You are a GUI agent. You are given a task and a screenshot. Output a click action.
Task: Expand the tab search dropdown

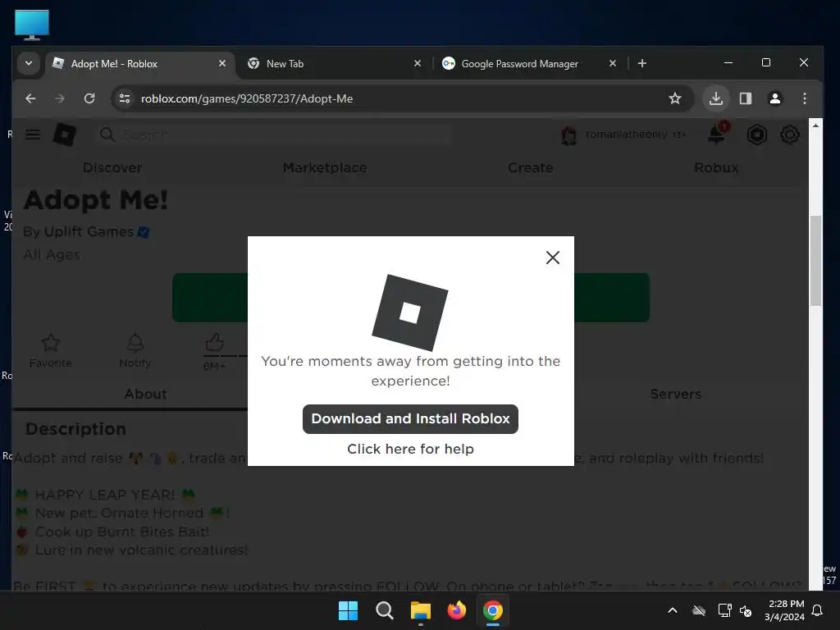(x=29, y=63)
